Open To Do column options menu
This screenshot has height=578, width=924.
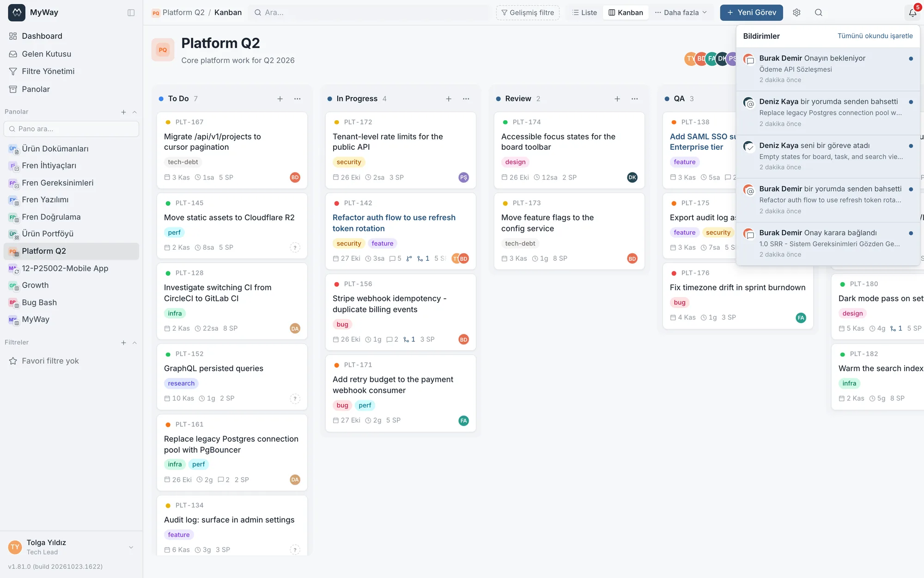(298, 98)
